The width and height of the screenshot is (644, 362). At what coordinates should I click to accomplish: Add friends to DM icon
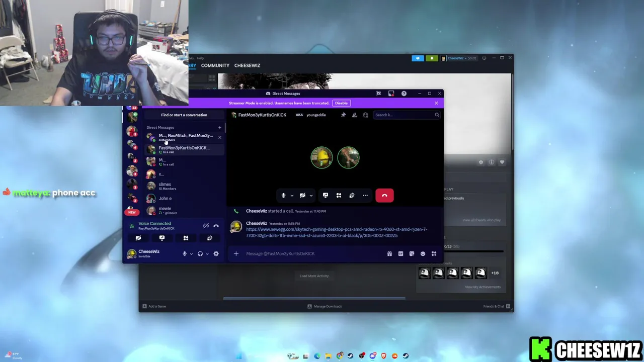tap(355, 115)
